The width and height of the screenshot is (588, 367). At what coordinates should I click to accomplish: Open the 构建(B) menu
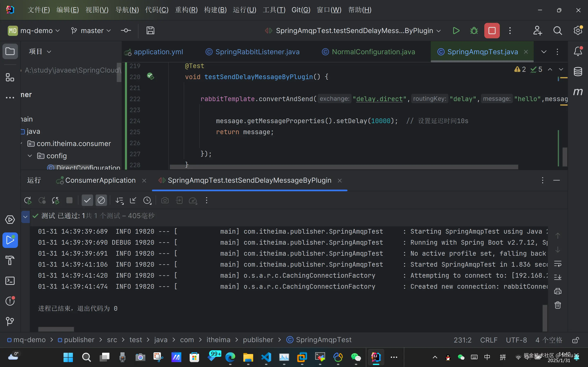[x=215, y=10]
